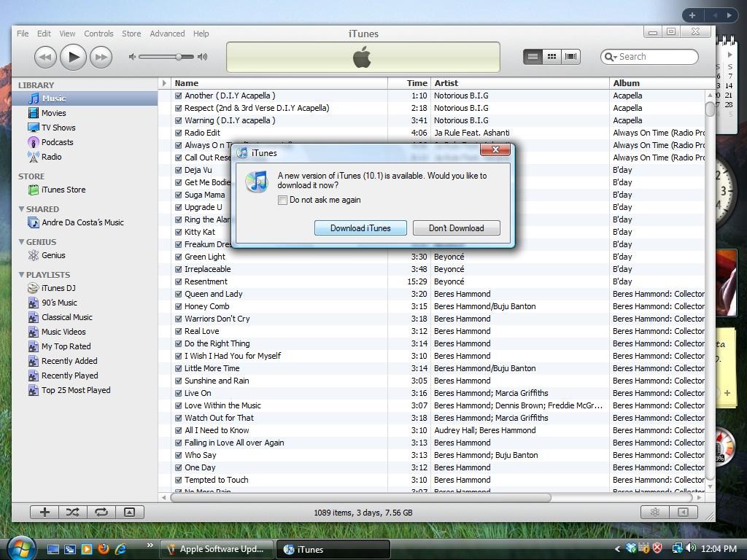747x560 pixels.
Task: Click the vertical scrollbar of the track list
Action: point(710,109)
